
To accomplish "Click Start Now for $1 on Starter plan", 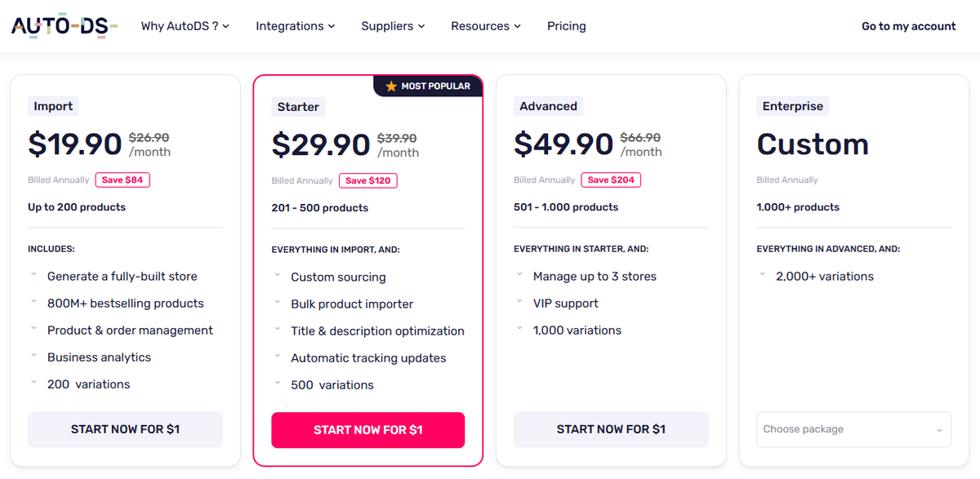I will tap(367, 430).
